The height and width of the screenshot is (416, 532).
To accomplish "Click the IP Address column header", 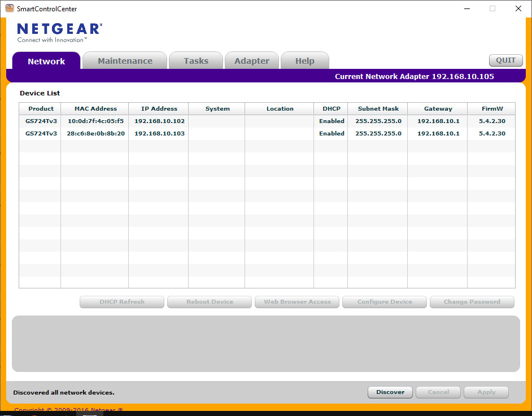I will pos(159,109).
